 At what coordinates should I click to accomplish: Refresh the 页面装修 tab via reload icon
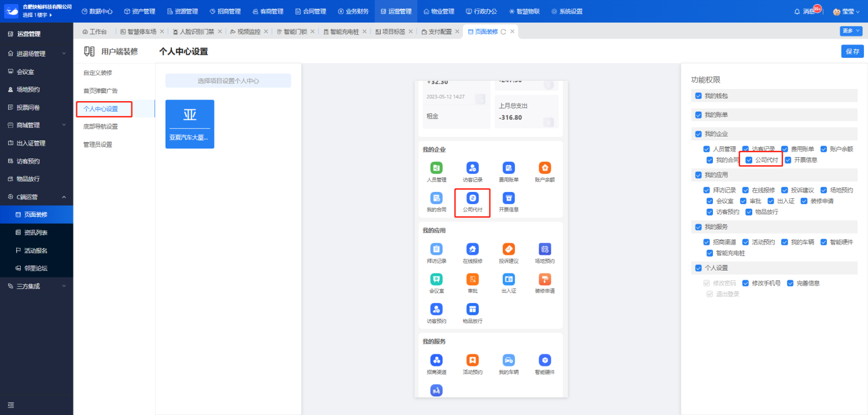(x=503, y=32)
